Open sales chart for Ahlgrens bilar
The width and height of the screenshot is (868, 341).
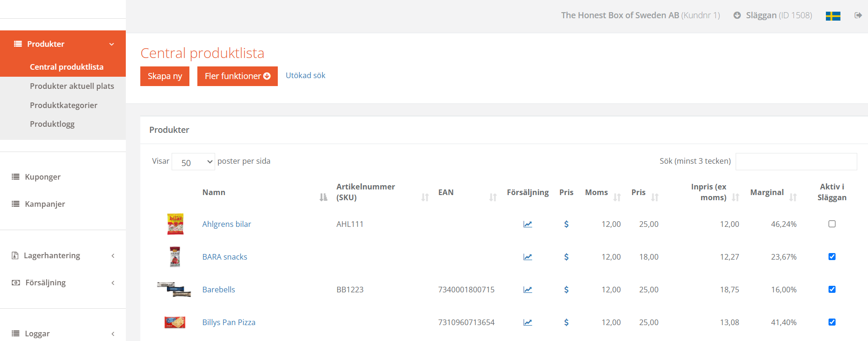pos(528,224)
